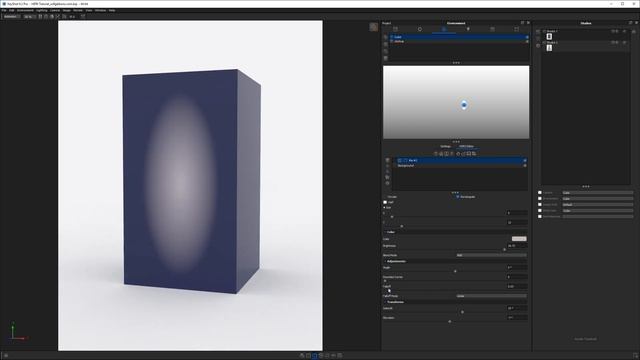640x360 pixels.
Task: Select the Color environment in the list
Action: [459, 37]
